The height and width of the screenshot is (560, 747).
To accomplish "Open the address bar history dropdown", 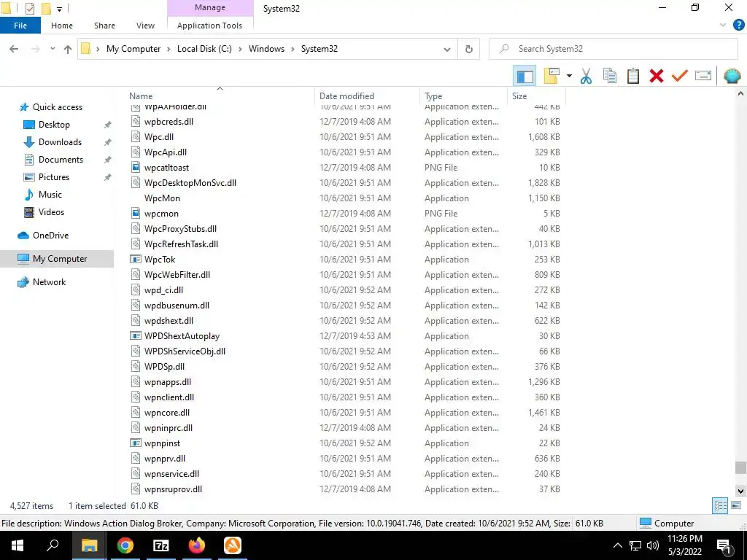I will [x=447, y=49].
